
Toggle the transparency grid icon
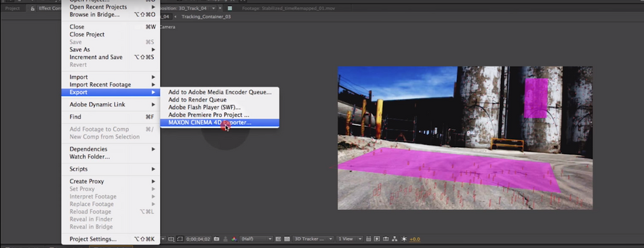(287, 239)
